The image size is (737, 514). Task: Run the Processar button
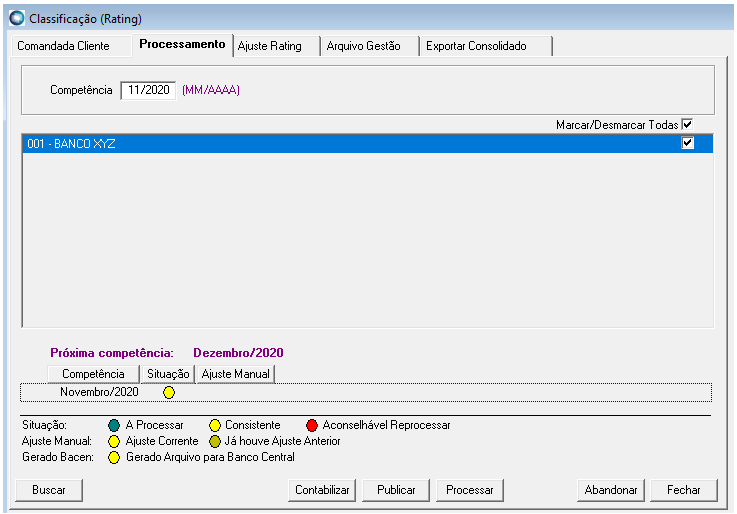[470, 490]
